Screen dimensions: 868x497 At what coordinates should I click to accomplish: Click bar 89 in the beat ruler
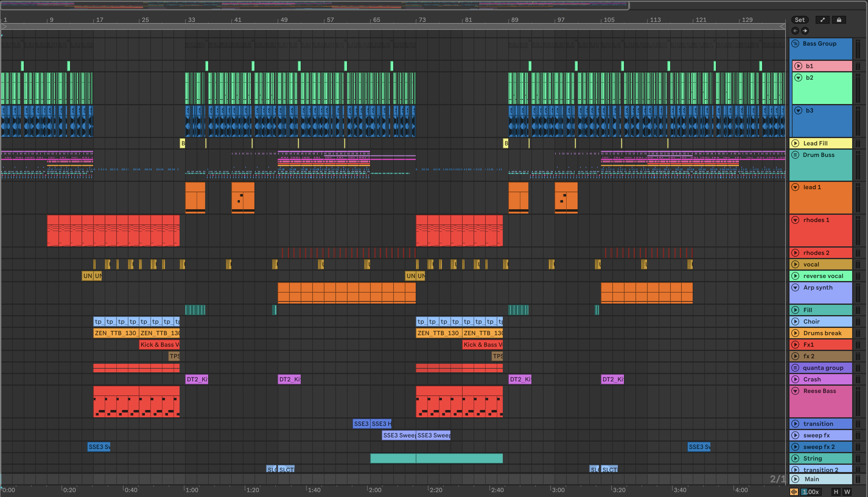coord(515,20)
